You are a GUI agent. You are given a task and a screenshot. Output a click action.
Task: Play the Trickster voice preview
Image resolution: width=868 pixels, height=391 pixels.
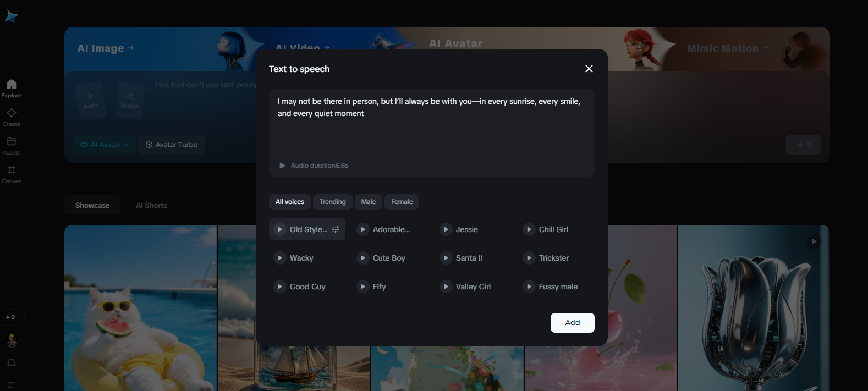click(x=529, y=258)
